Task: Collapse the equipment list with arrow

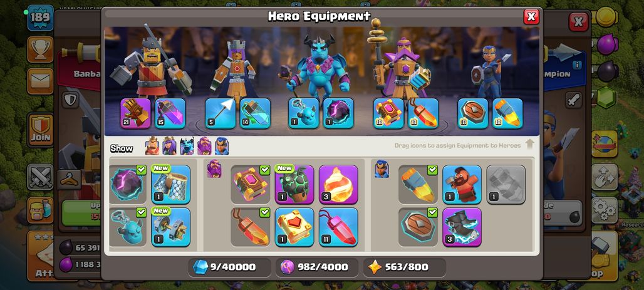Action: [x=529, y=145]
